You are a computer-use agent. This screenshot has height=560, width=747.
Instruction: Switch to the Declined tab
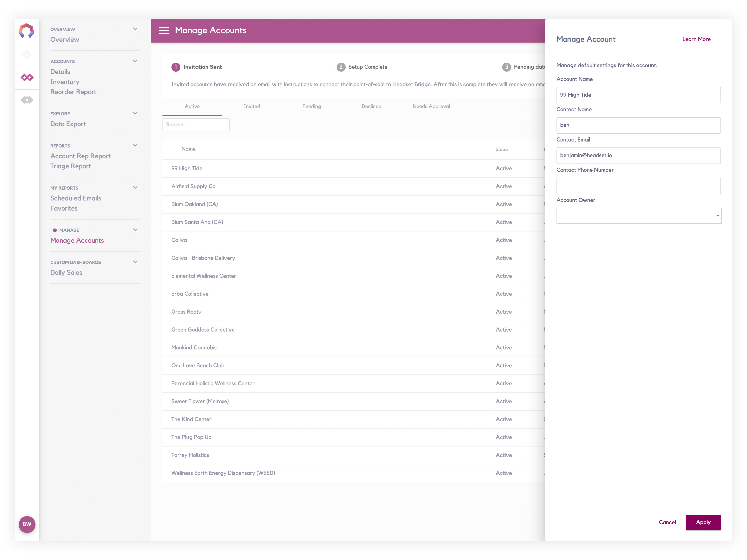tap(371, 106)
